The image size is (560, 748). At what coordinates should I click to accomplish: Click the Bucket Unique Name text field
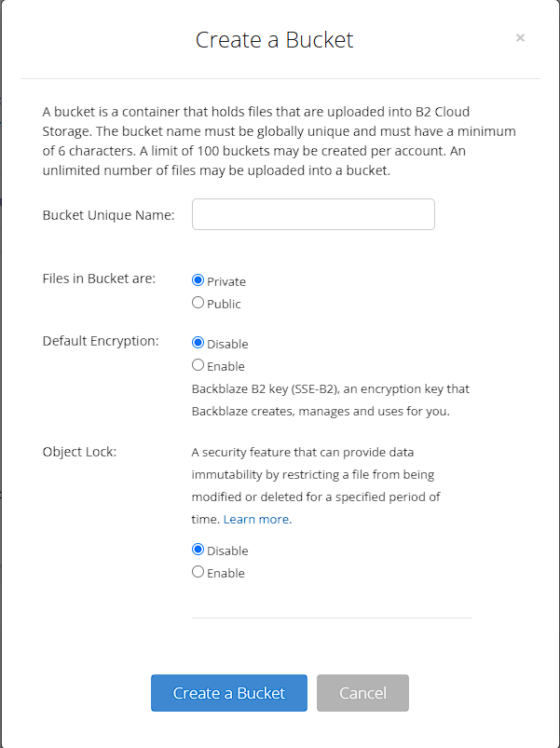point(313,214)
